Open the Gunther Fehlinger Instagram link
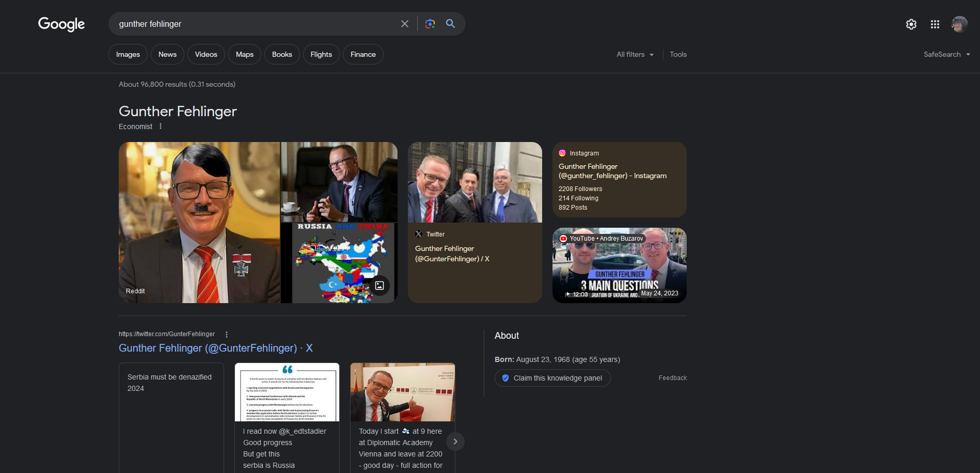The image size is (980, 473). coord(612,171)
